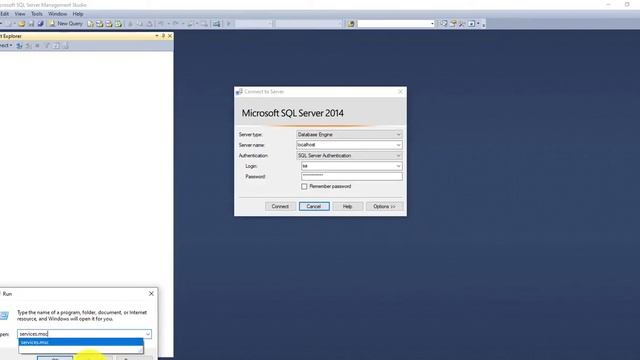Open the Connect dropdown in Object Explorer

(x=6, y=46)
